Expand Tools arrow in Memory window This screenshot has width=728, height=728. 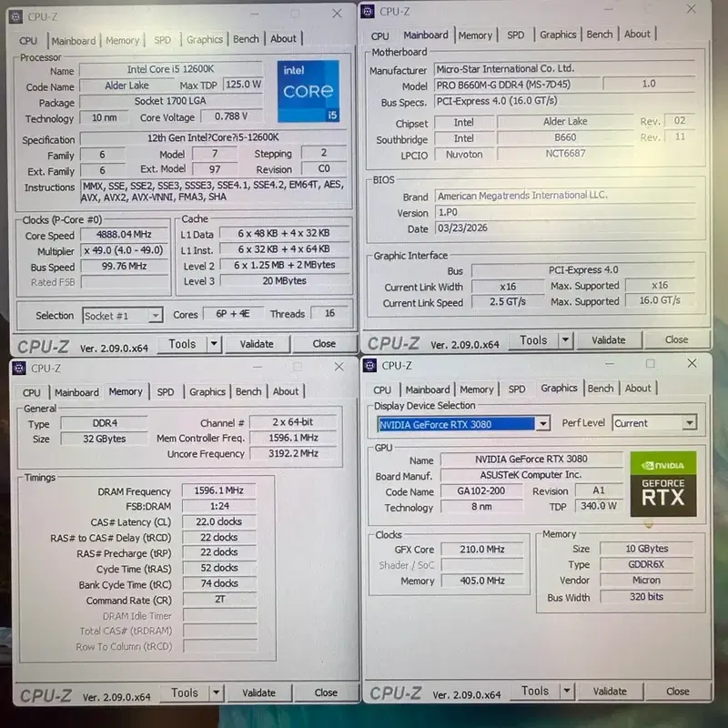[x=216, y=693]
